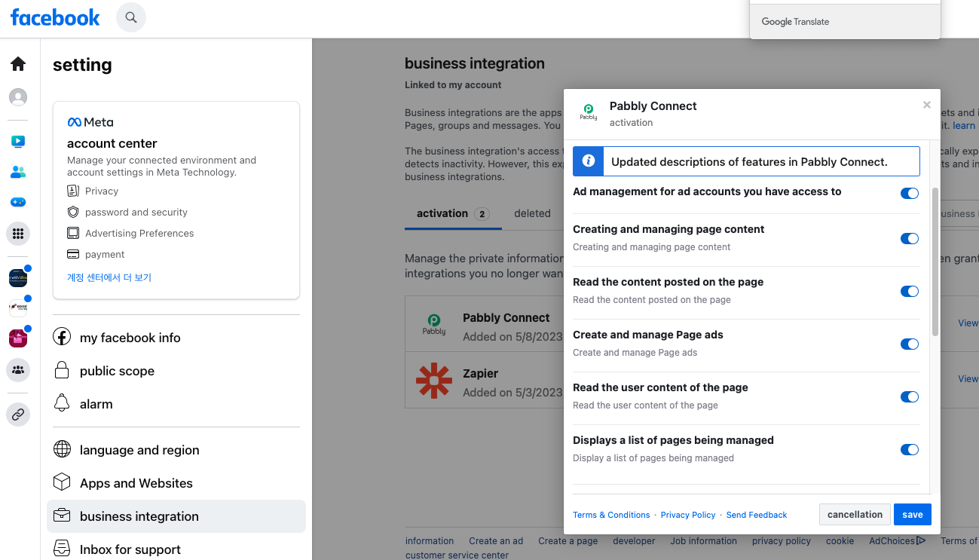Click the Zapier logo in integrations list
The image size is (979, 560).
434,381
